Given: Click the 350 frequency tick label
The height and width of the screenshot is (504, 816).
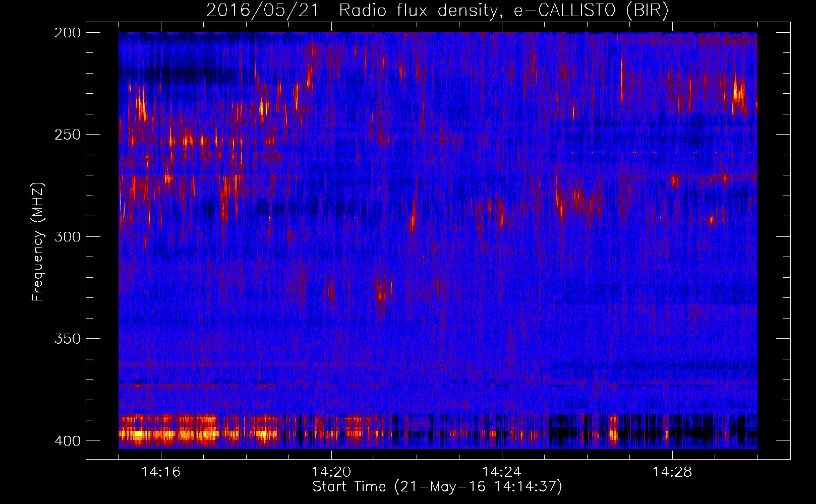Looking at the screenshot, I should tap(67, 339).
